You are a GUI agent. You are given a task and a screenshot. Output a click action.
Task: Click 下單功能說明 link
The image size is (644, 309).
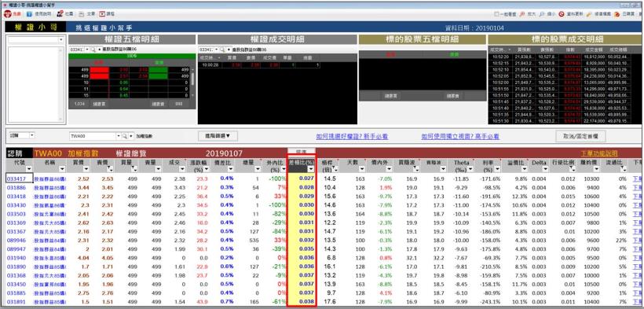tap(599, 153)
